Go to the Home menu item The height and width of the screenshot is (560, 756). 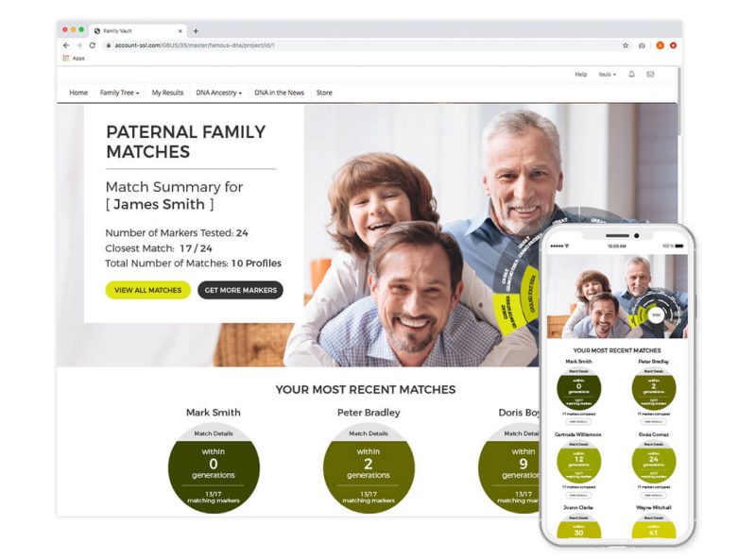(78, 93)
